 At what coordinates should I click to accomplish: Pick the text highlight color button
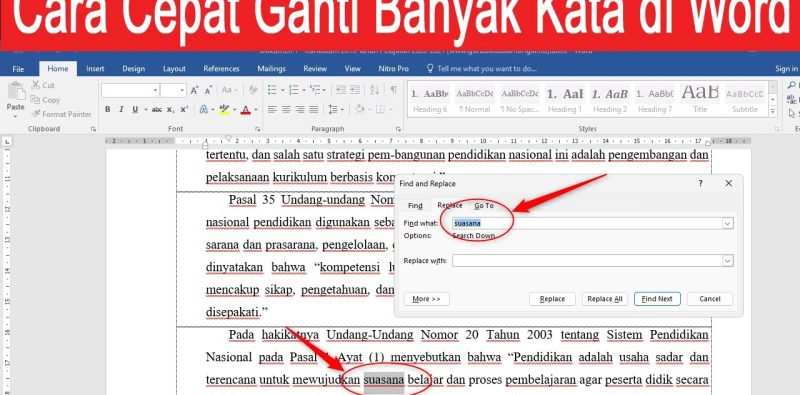(223, 109)
